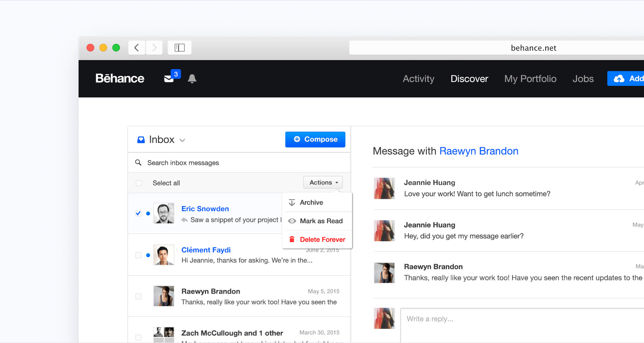
Task: Click the Raewyn Brandon name in the inbox list
Action: (211, 291)
